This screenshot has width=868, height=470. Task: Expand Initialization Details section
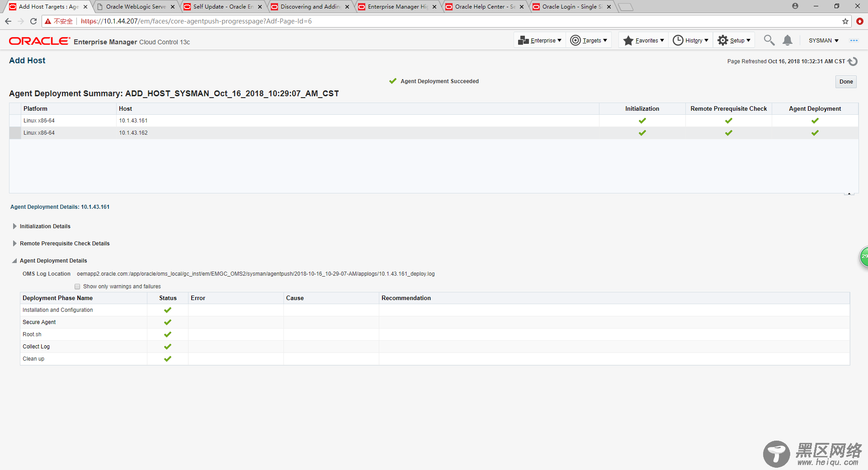click(14, 226)
